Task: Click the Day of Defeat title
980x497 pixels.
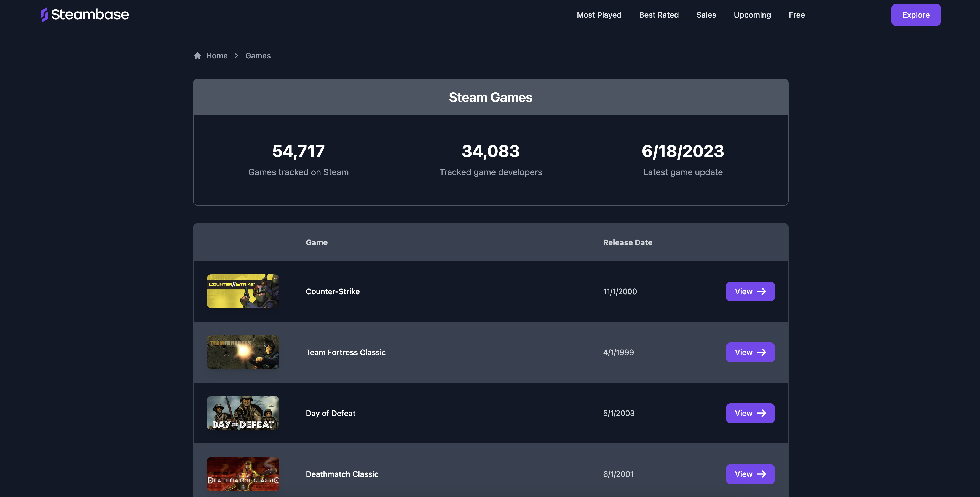Action: 330,413
